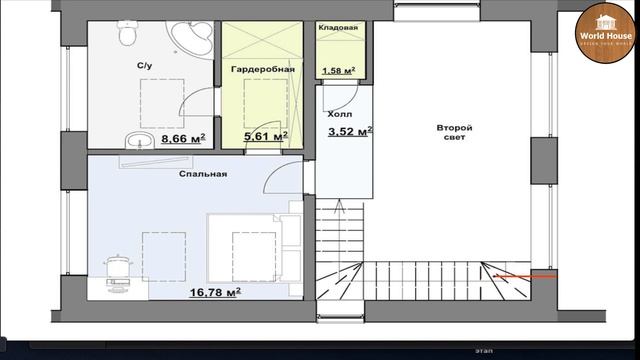Click the '16,78 м²' area value

215,292
